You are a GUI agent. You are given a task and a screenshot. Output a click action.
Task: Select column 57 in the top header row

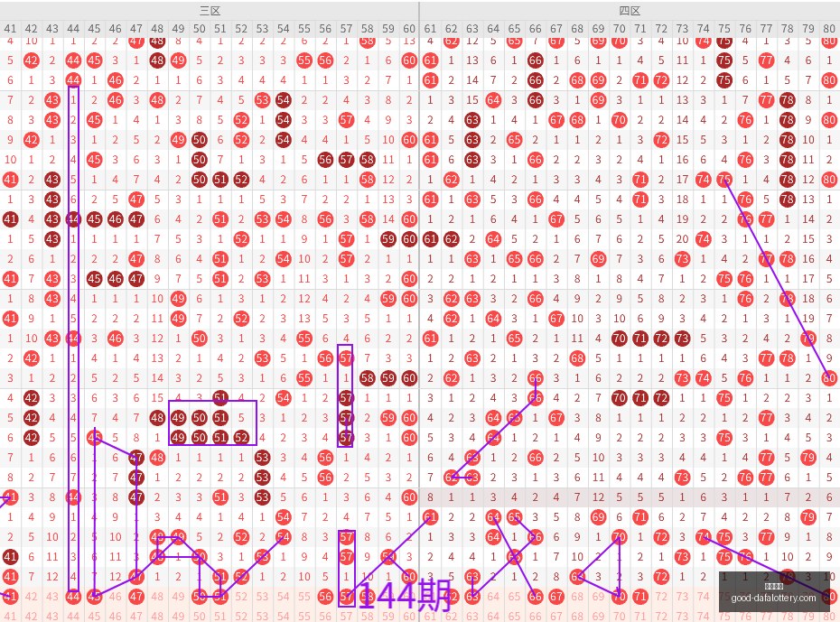346,28
